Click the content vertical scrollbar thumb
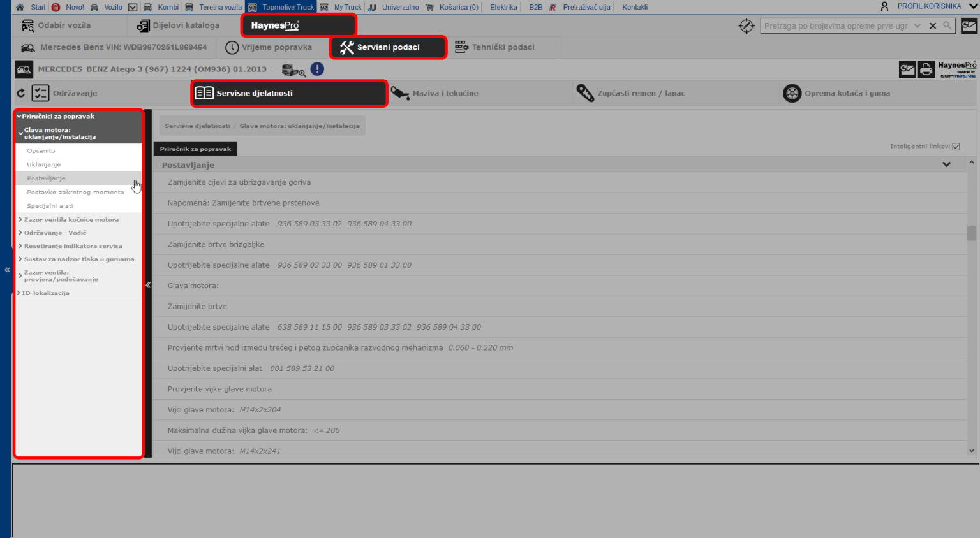The width and height of the screenshot is (980, 538). click(x=972, y=233)
